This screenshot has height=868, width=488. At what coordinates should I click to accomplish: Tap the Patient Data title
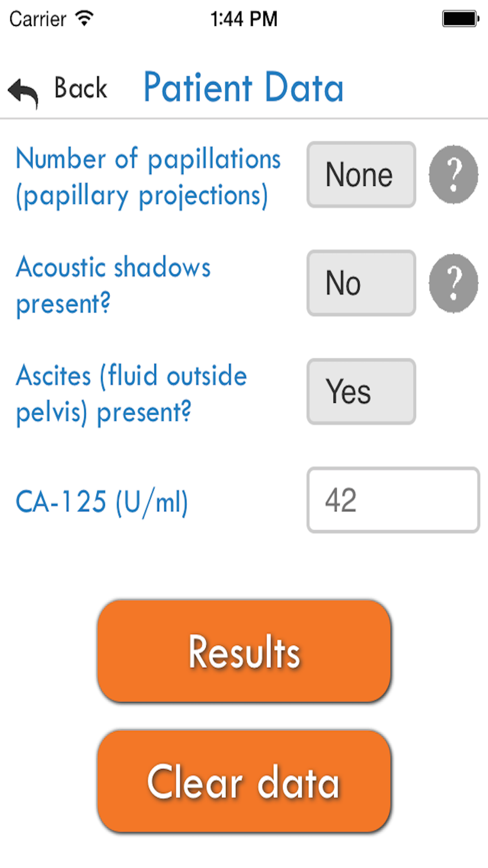pyautogui.click(x=244, y=87)
